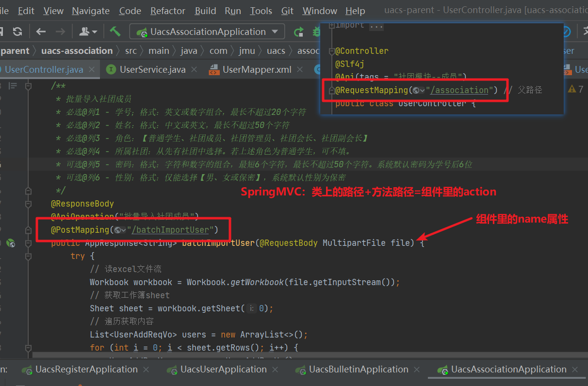Click the yellow warning indicator showing 7

(x=575, y=89)
